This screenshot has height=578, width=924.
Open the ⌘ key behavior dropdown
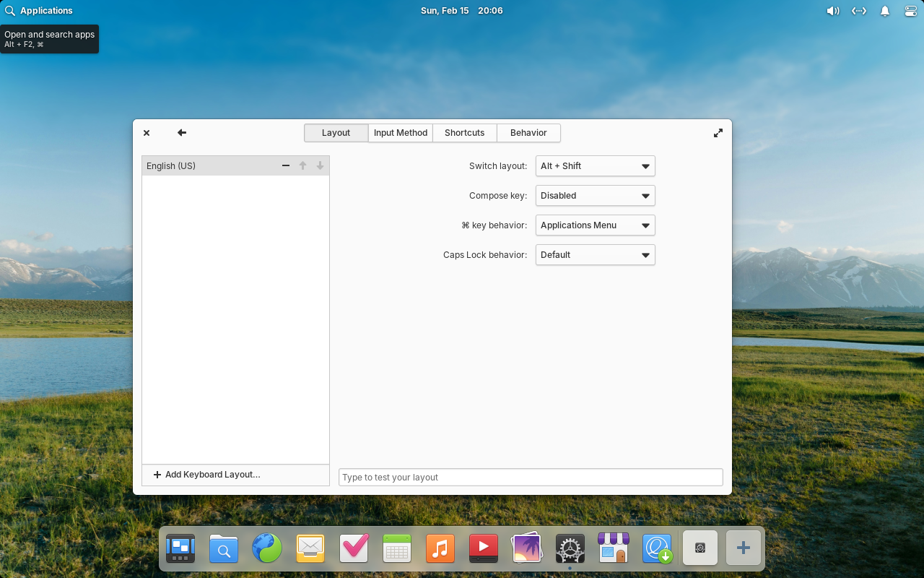point(595,225)
